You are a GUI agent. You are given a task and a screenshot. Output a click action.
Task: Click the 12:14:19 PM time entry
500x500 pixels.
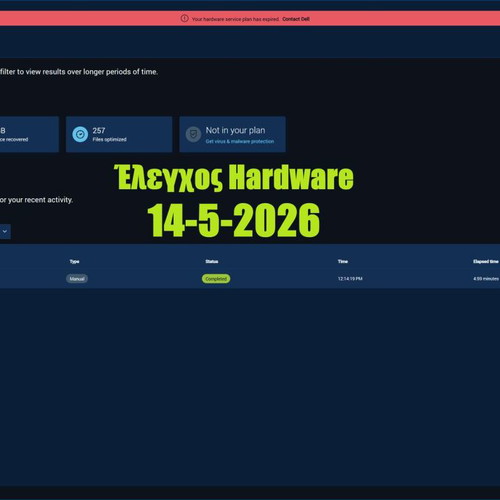pyautogui.click(x=350, y=279)
